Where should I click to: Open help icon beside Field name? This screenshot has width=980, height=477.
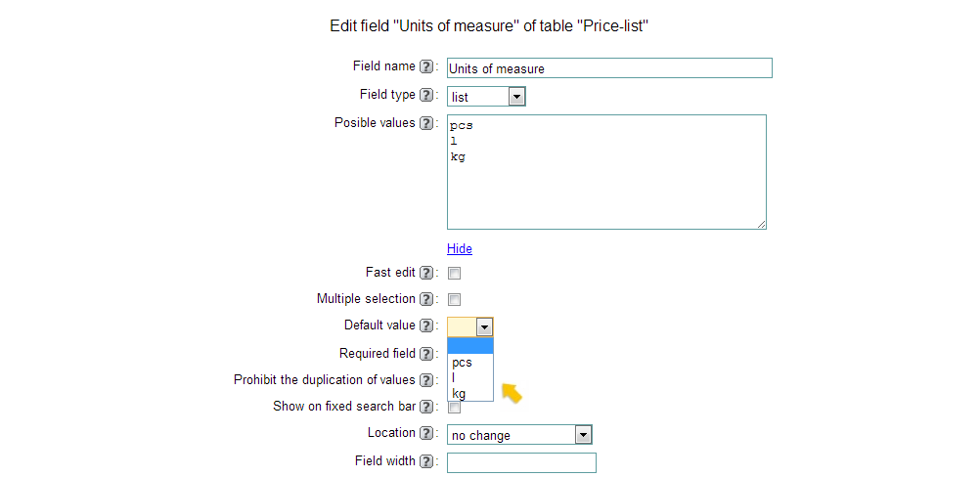(425, 66)
